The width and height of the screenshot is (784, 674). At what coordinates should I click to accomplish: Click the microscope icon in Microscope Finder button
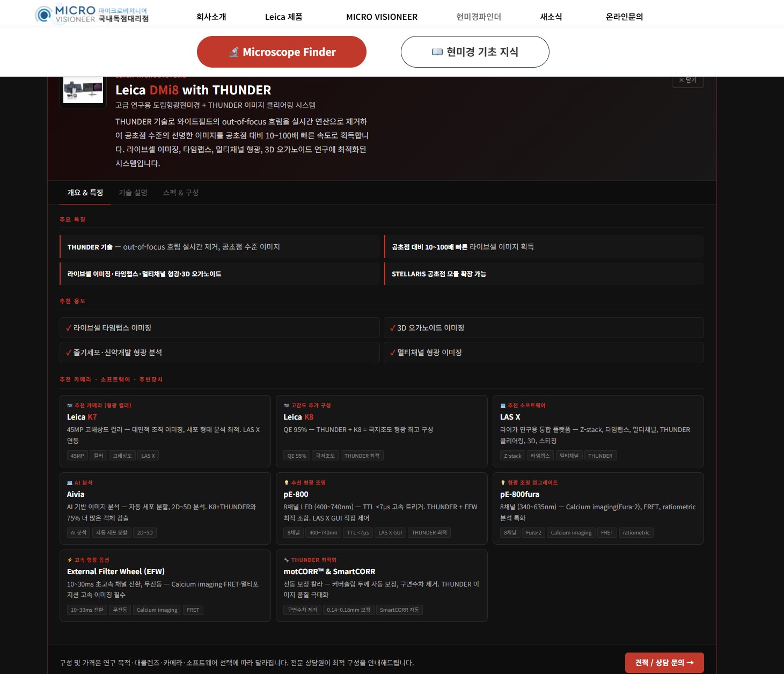point(233,52)
